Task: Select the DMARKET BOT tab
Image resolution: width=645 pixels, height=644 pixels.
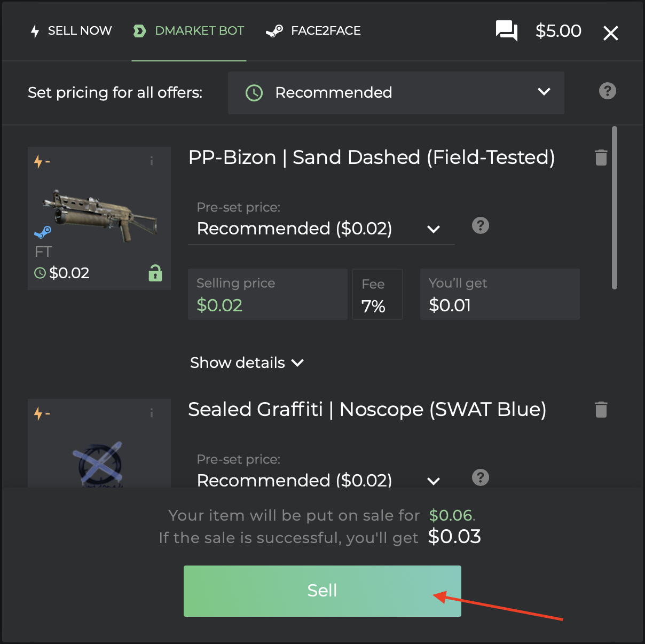Action: click(189, 31)
